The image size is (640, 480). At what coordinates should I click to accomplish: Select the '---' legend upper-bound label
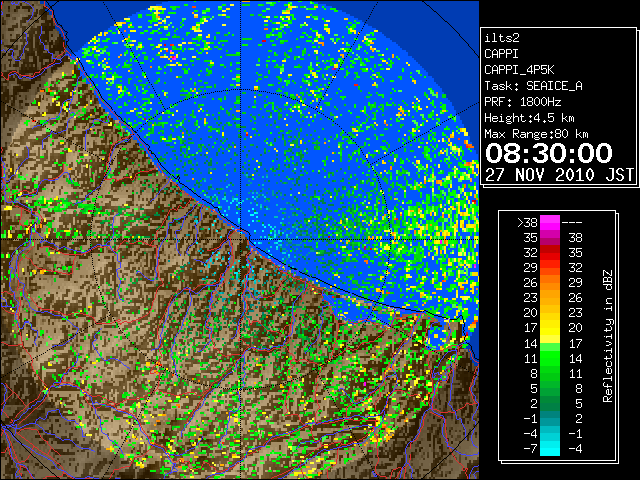point(572,222)
